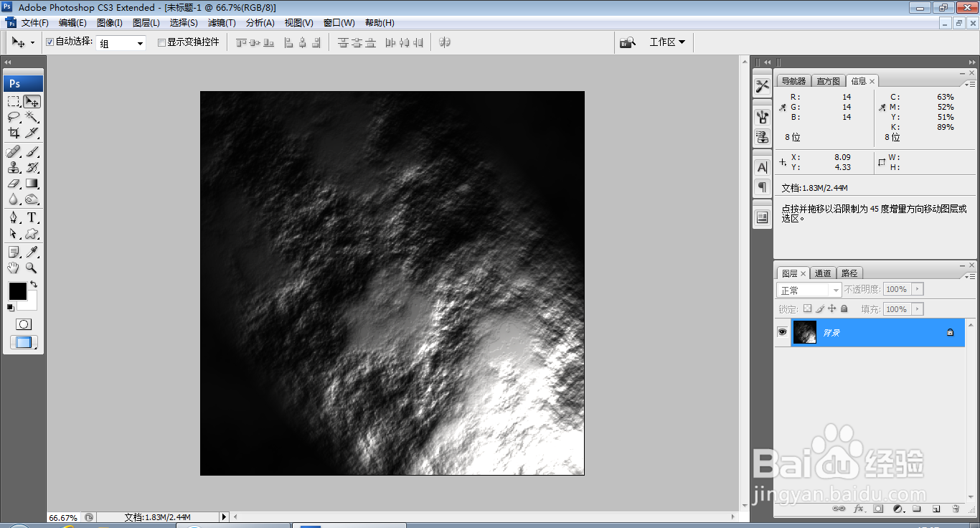Image resolution: width=980 pixels, height=528 pixels.
Task: Open the Move tool preset picker arrow
Action: 32,43
